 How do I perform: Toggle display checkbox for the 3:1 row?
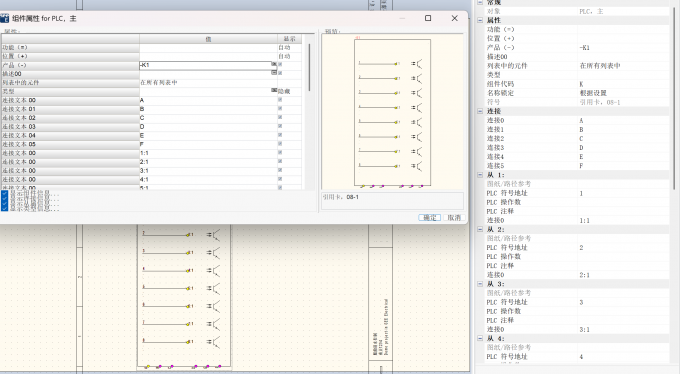280,170
